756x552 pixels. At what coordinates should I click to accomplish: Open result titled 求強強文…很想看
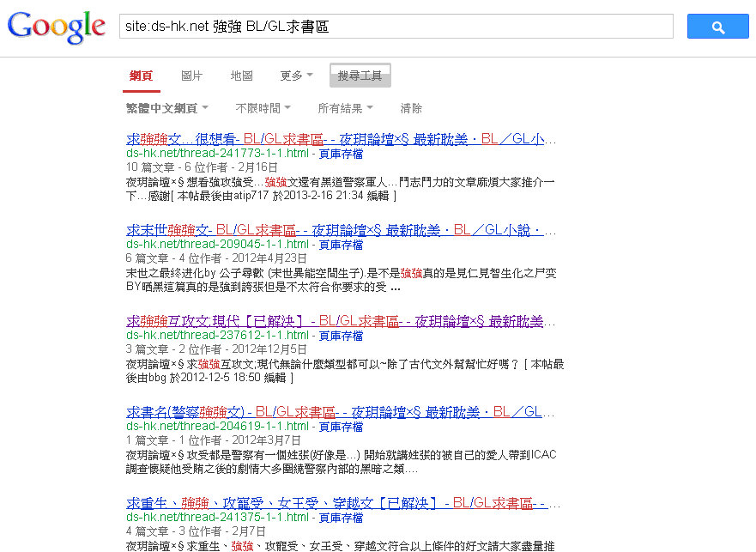coord(341,139)
